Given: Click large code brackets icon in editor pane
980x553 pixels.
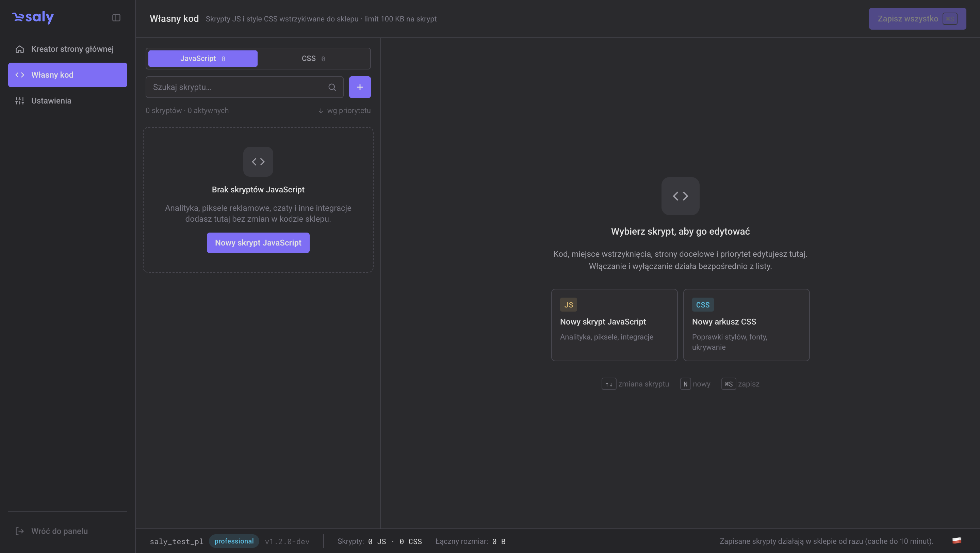Looking at the screenshot, I should pos(680,196).
